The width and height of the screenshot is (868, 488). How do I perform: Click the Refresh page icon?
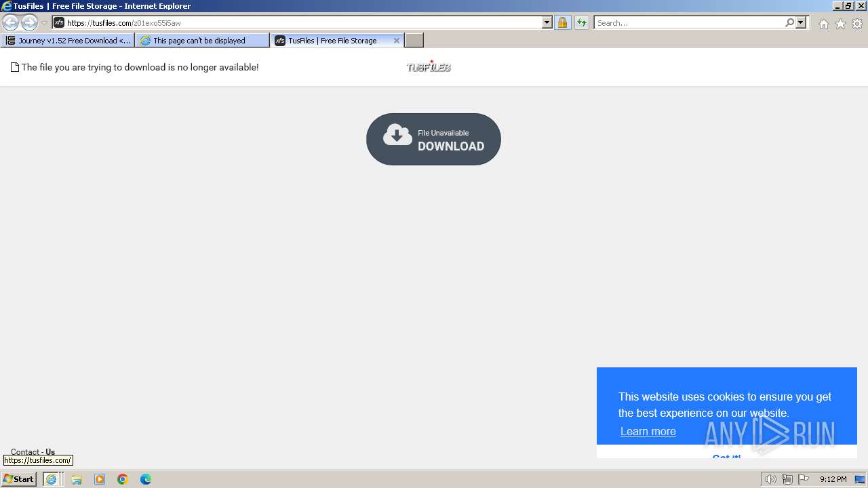[582, 23]
